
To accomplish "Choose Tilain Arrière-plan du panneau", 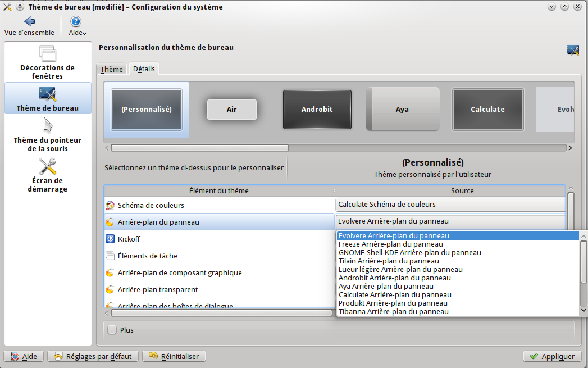I will pos(458,261).
